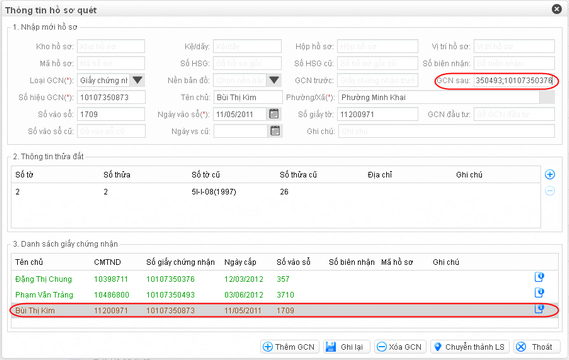Click Tên chủ column header
The image size is (569, 360).
[29, 262]
